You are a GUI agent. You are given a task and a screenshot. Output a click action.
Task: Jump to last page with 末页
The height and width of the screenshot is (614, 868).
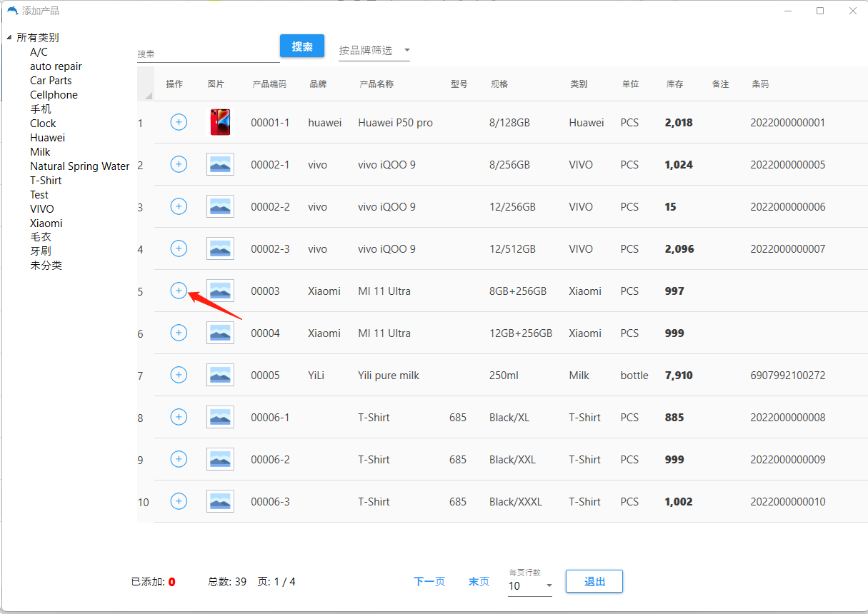pyautogui.click(x=479, y=582)
